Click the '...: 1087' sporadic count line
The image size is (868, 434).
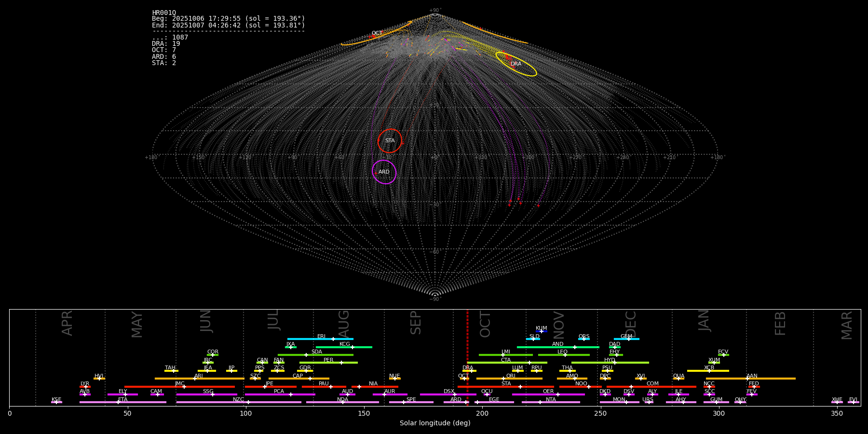point(170,38)
